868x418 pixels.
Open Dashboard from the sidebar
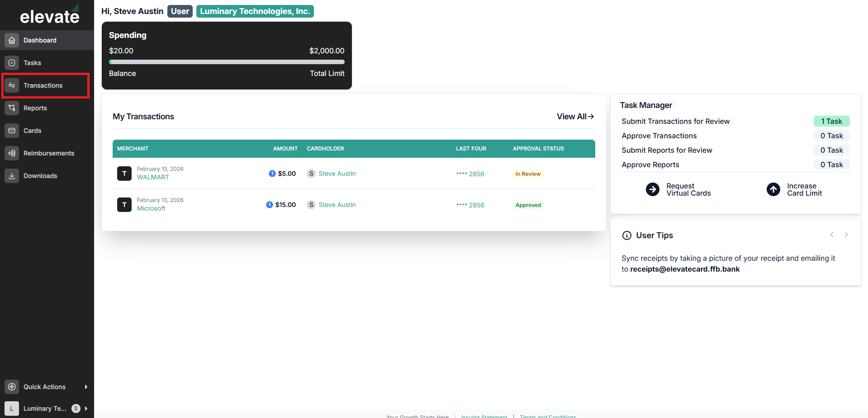pos(47,40)
